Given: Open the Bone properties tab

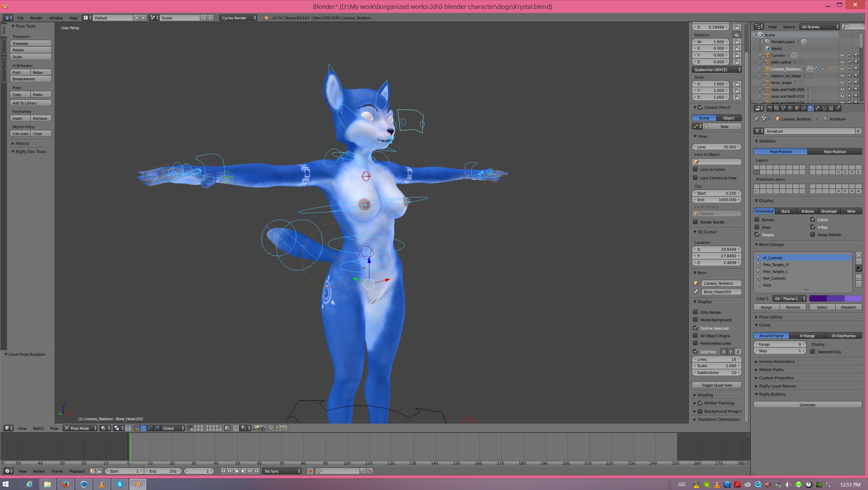Looking at the screenshot, I should pyautogui.click(x=817, y=108).
